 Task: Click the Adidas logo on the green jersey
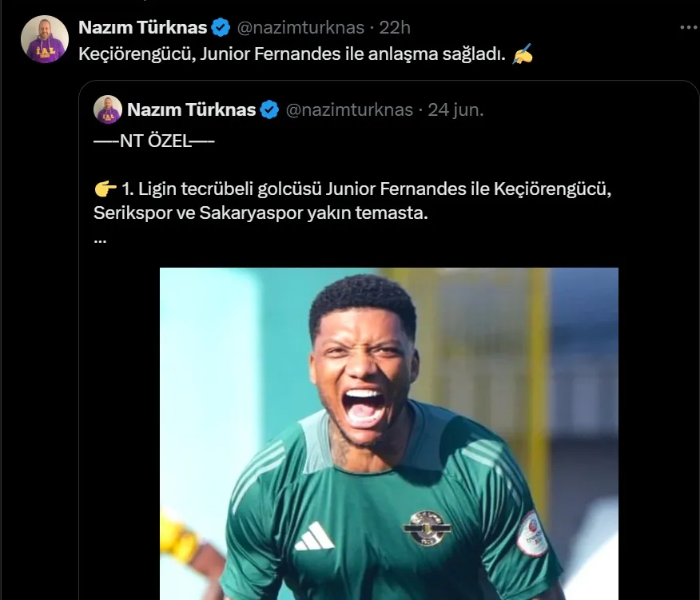314,536
